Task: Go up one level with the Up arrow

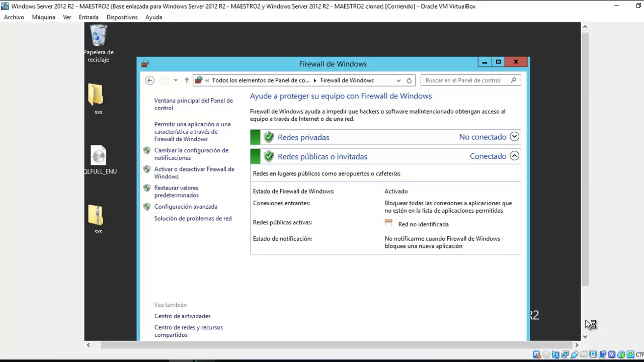Action: pyautogui.click(x=187, y=80)
